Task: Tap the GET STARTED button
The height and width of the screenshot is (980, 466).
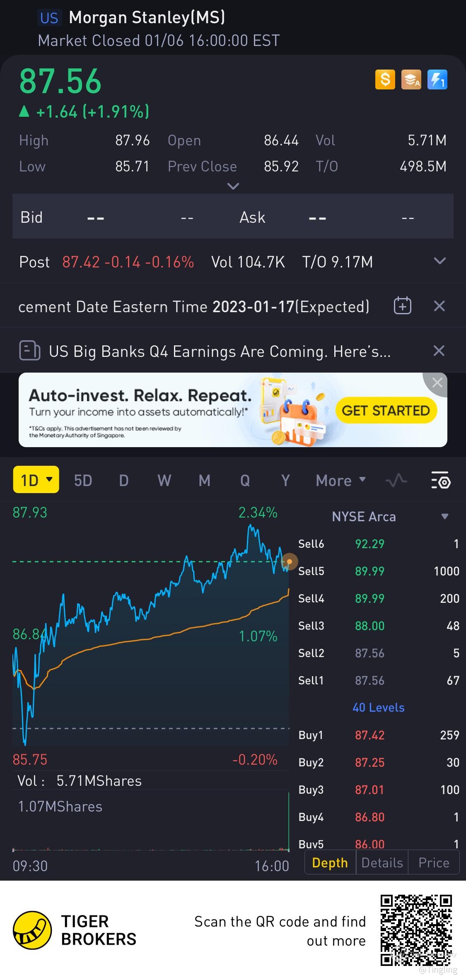Action: click(386, 410)
